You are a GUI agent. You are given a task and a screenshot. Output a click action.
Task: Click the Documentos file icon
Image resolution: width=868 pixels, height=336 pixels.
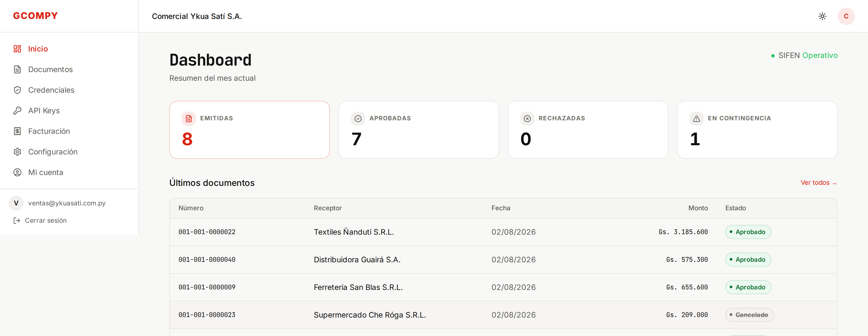[x=17, y=69]
